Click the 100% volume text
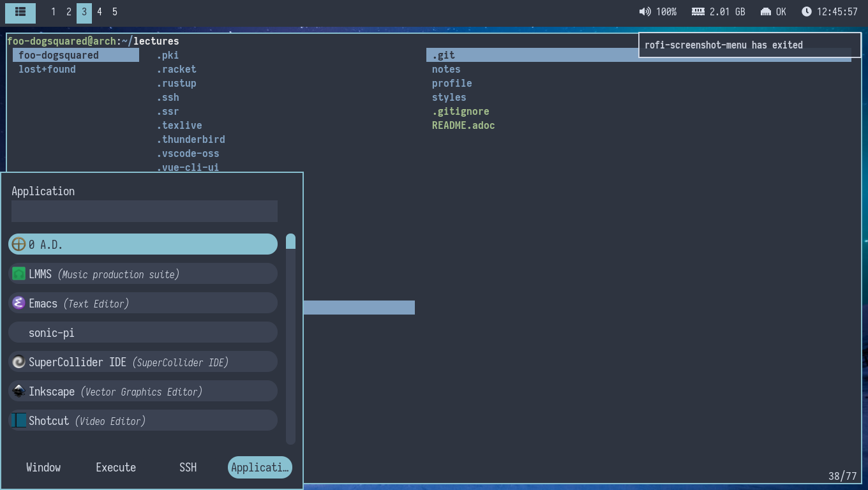868x490 pixels. click(666, 11)
